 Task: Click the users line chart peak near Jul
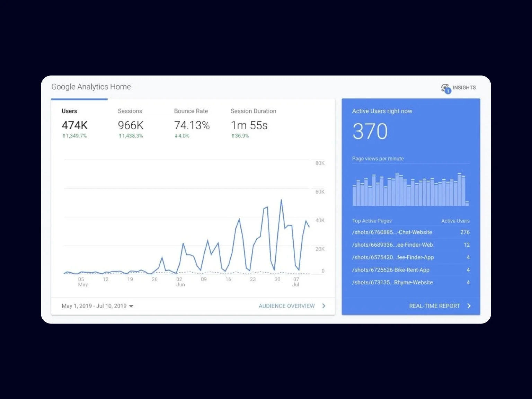click(281, 200)
